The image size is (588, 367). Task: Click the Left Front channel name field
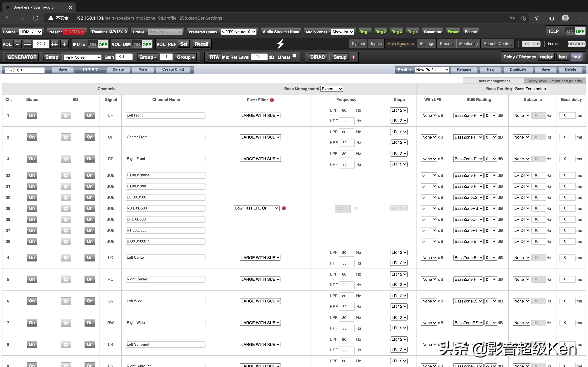tap(166, 115)
